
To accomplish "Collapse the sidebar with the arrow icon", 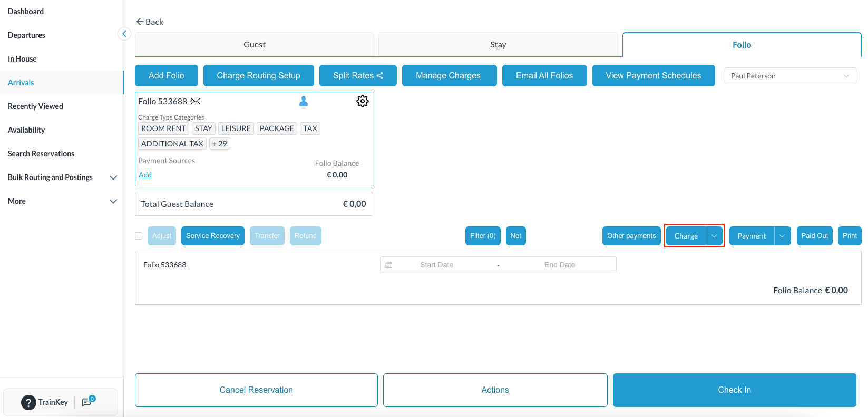I will [x=124, y=34].
